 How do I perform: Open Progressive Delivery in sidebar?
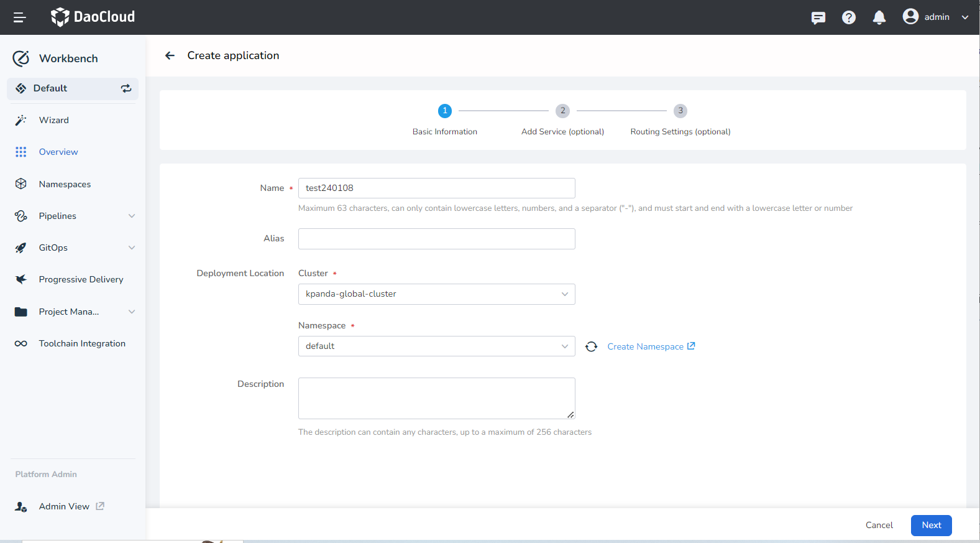coord(81,279)
